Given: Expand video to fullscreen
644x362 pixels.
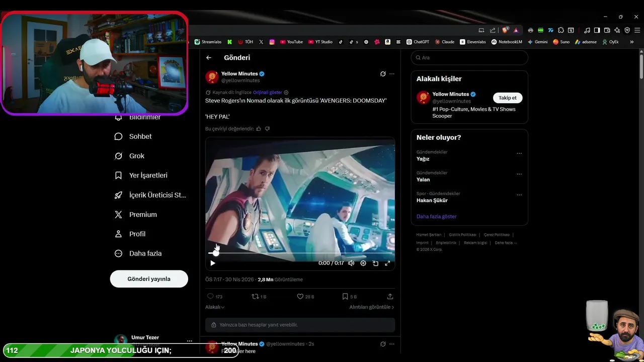Looking at the screenshot, I should tap(387, 263).
